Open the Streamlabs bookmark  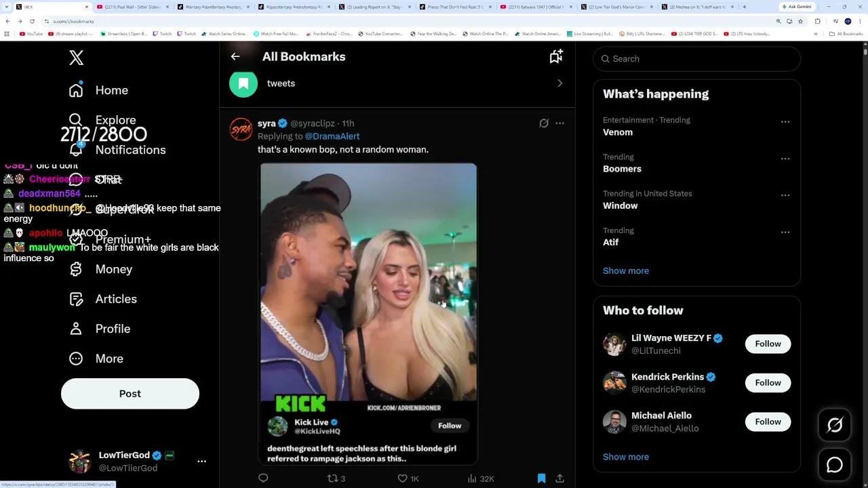click(125, 34)
